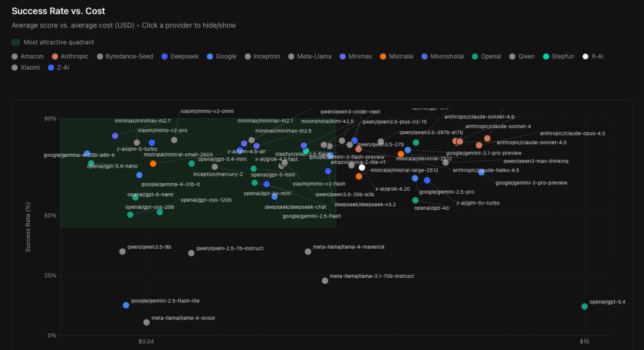Hide the Z-Ai provider series
Viewport: 644px width, 350px height.
tap(58, 67)
